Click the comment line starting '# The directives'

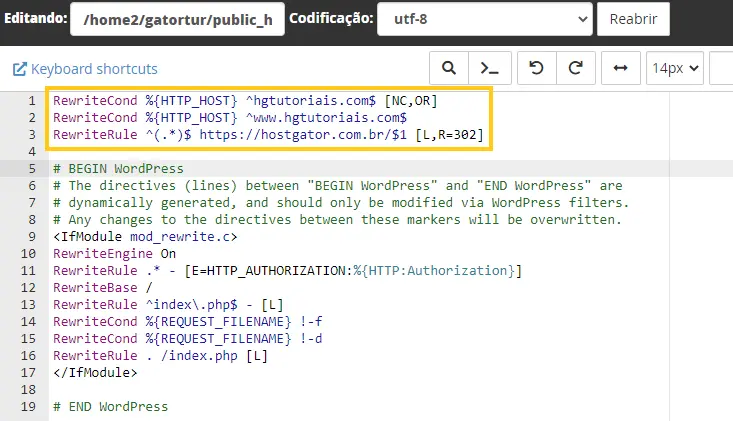(x=338, y=186)
